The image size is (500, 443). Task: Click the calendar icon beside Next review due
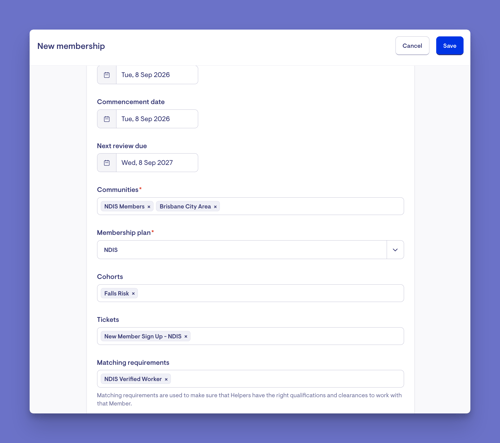(107, 163)
